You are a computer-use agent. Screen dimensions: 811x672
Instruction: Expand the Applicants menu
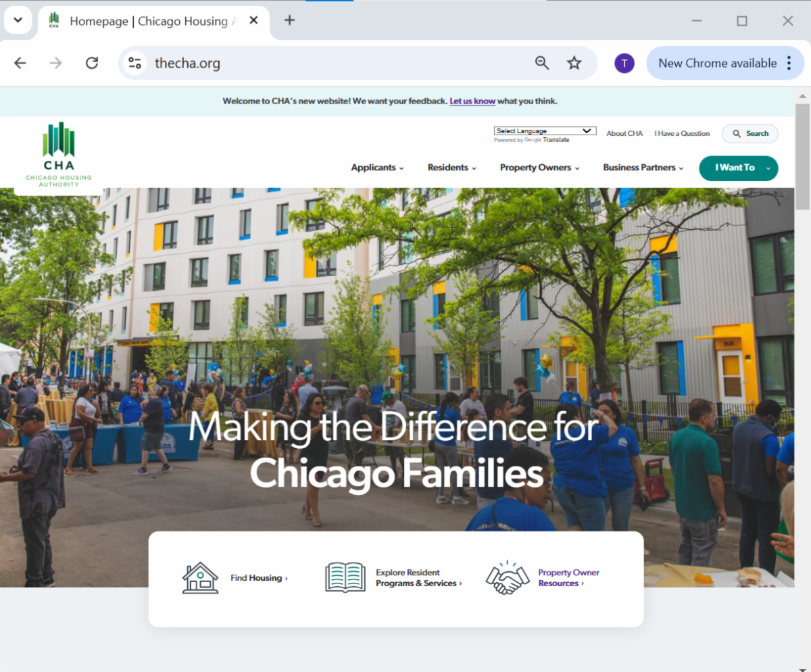point(377,168)
